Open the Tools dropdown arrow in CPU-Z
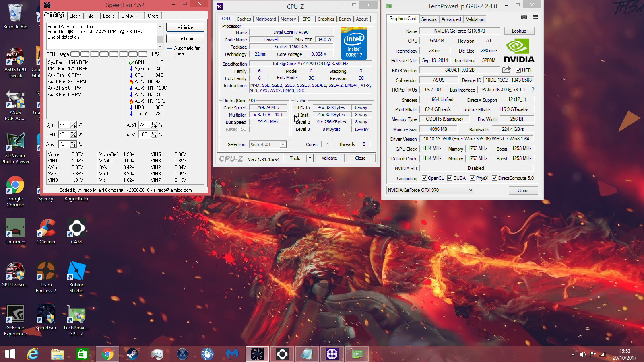 (310, 158)
